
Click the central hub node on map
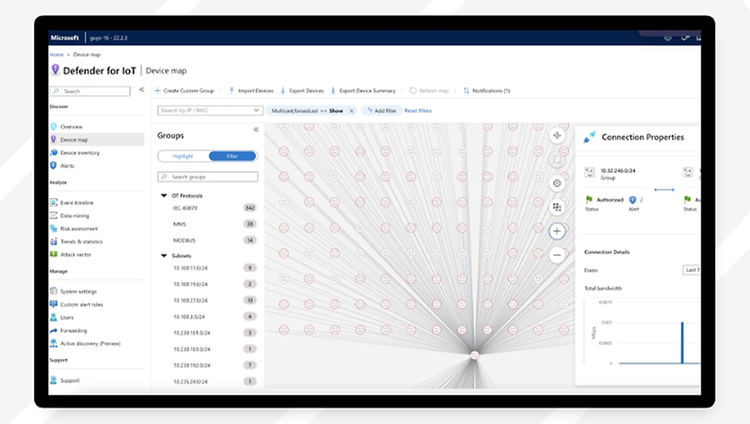[x=474, y=355]
